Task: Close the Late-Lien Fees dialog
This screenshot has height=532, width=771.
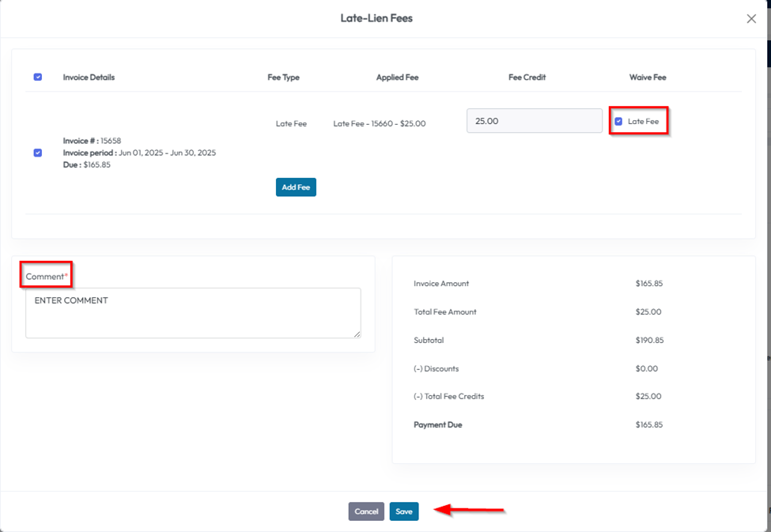Action: 751,19
